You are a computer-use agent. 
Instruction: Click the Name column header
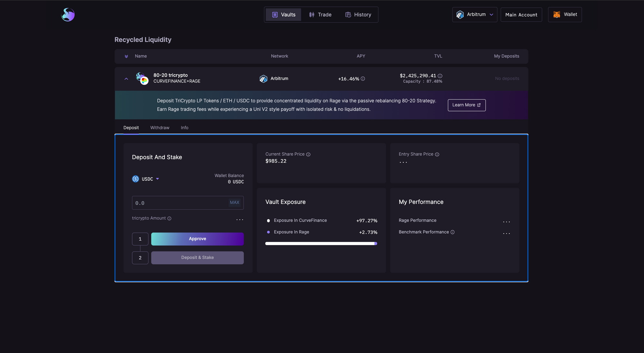[141, 56]
